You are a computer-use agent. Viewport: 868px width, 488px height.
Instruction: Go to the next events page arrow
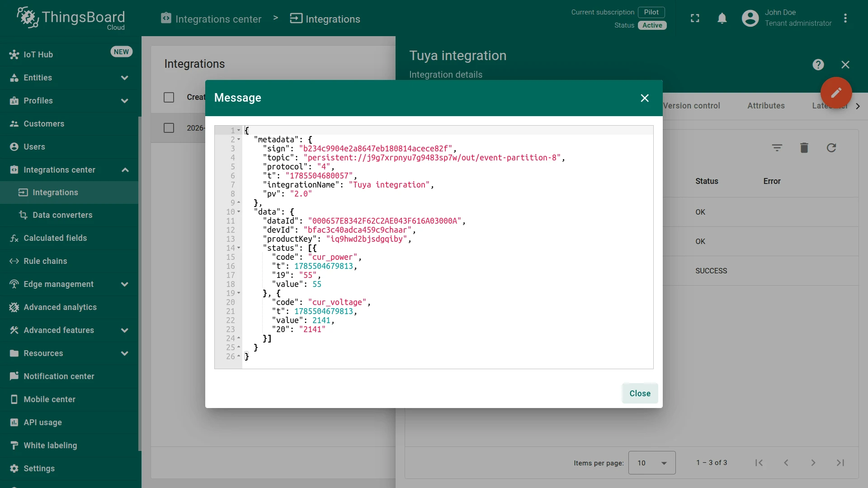(x=813, y=463)
